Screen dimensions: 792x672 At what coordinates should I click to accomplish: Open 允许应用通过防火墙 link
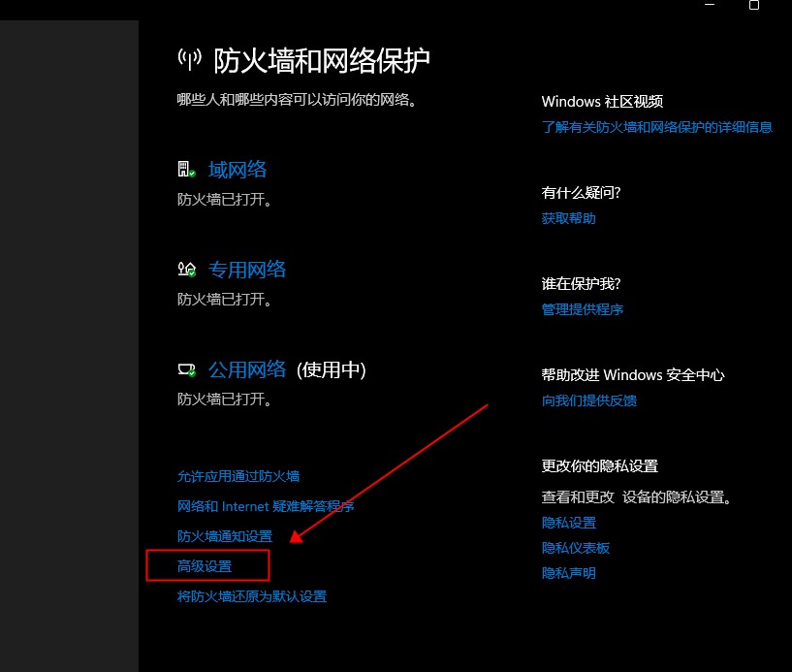pyautogui.click(x=238, y=476)
